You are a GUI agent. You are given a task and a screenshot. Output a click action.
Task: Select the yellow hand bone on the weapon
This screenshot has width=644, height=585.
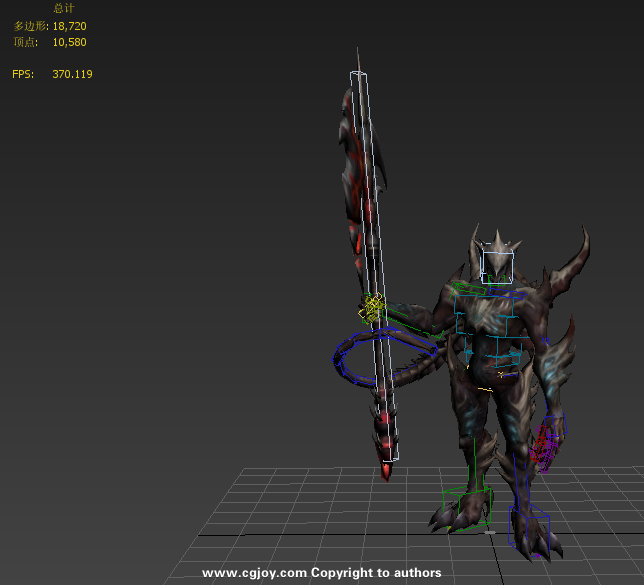(372, 308)
